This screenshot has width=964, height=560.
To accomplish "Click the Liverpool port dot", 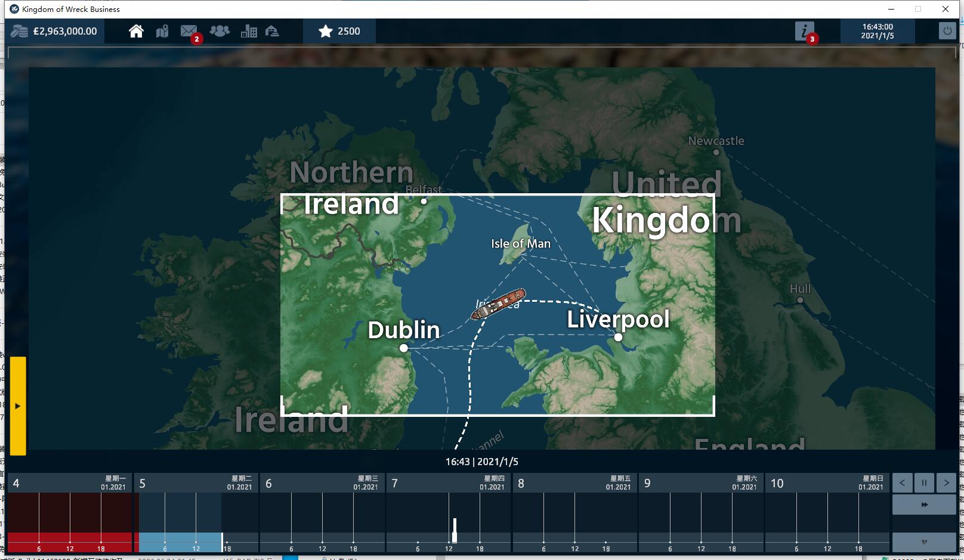I will coord(619,338).
